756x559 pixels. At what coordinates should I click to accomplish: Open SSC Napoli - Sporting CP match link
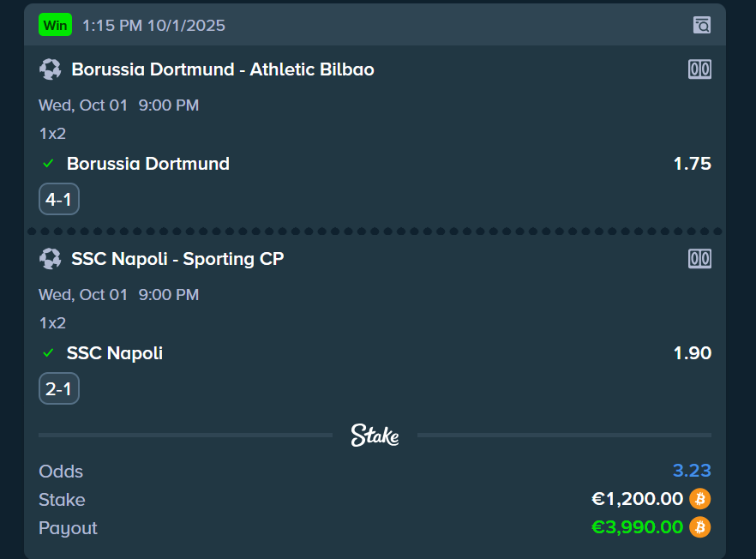[177, 259]
